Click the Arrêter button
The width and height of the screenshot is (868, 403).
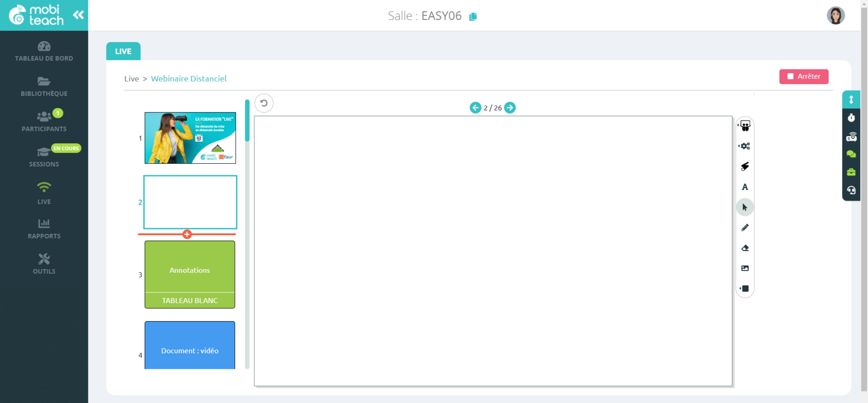(x=803, y=76)
